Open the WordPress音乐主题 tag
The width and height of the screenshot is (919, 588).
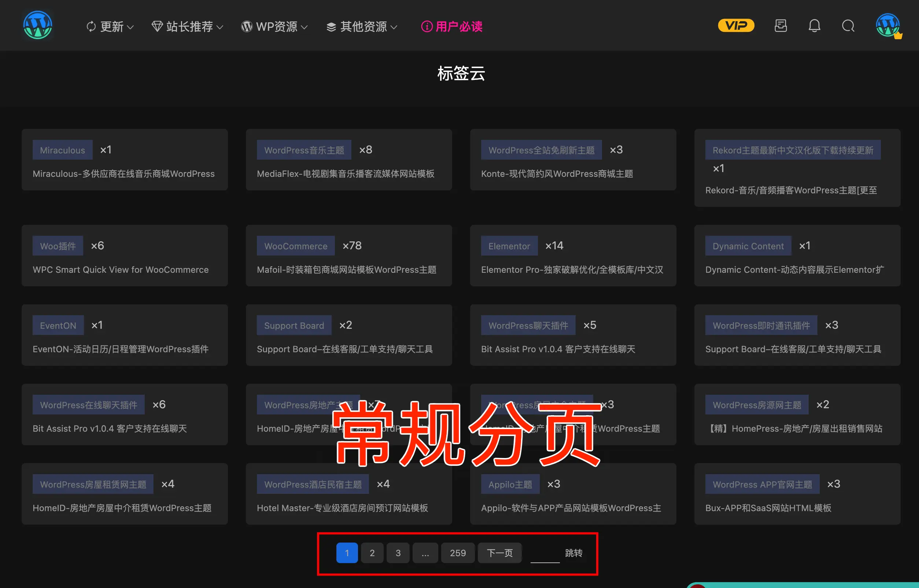pyautogui.click(x=304, y=150)
